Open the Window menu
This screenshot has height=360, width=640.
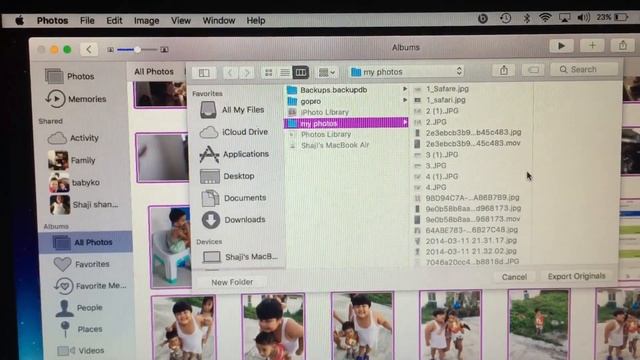pyautogui.click(x=219, y=20)
